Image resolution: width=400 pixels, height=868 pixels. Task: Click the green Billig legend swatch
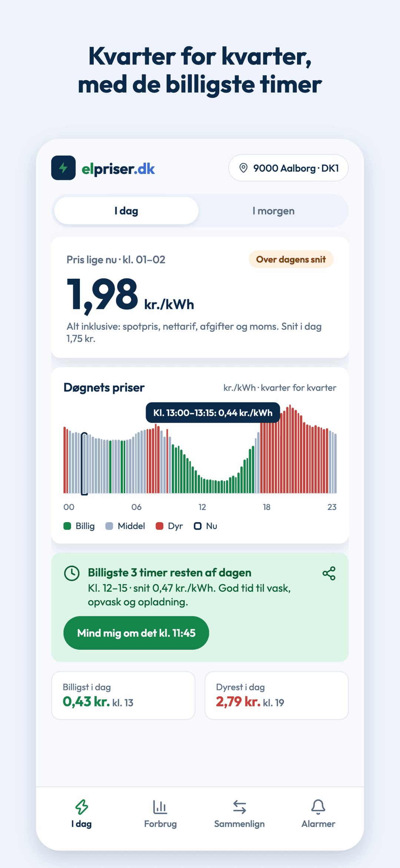click(67, 526)
